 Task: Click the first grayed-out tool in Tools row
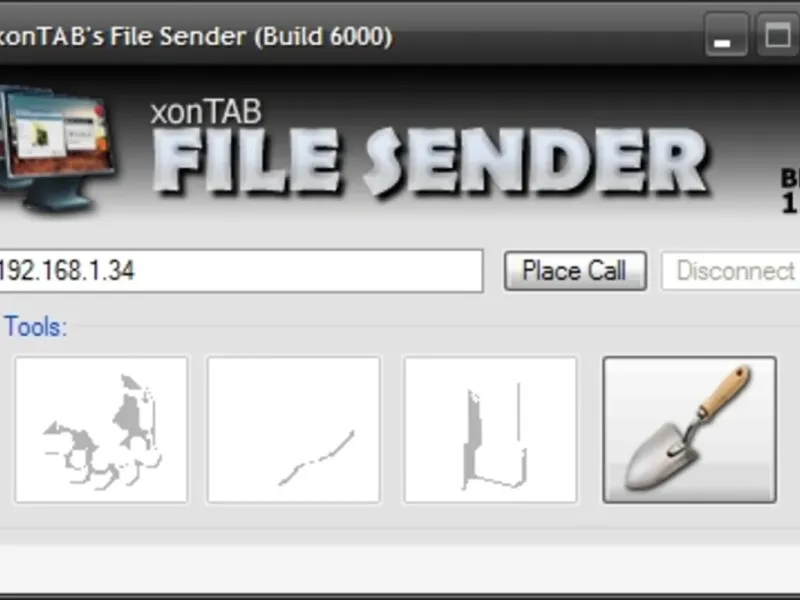coord(102,430)
